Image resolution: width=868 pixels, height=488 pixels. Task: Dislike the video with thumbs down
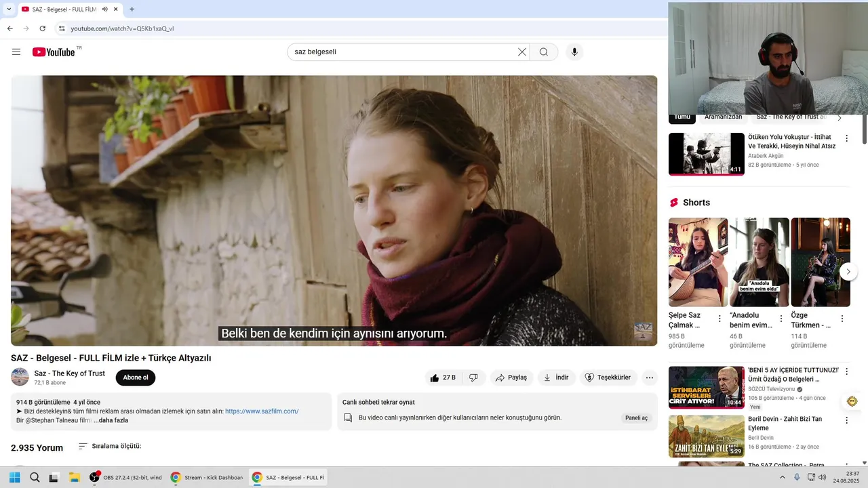[473, 378]
